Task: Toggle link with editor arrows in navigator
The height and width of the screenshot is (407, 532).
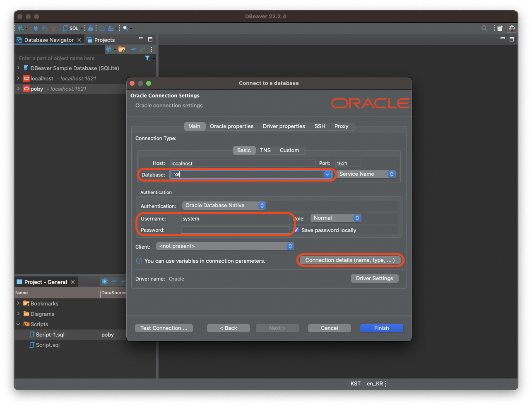Action: coord(142,49)
